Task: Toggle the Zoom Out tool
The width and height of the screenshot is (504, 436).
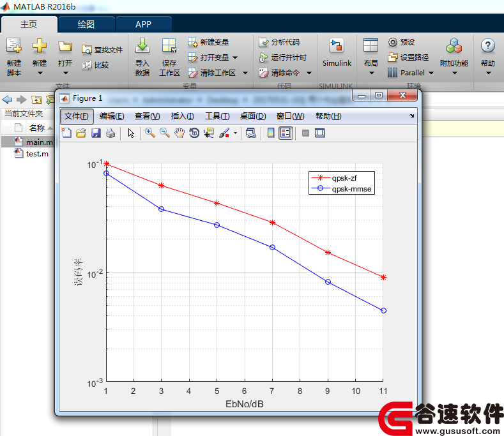Action: click(x=165, y=133)
